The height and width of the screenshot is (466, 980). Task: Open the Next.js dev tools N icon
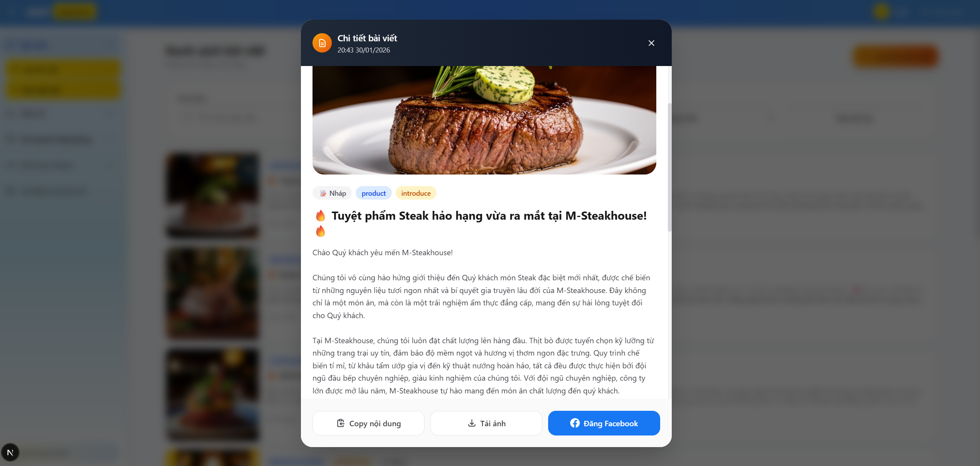10,452
